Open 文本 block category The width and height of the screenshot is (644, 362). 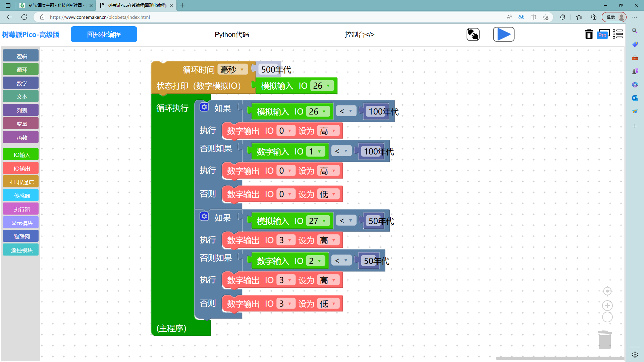(21, 96)
